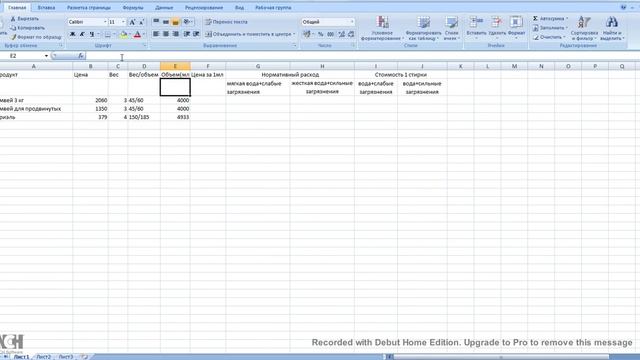The image size is (640, 360).
Task: Click the horizontal scrollbar at the bottom
Action: click(501, 357)
